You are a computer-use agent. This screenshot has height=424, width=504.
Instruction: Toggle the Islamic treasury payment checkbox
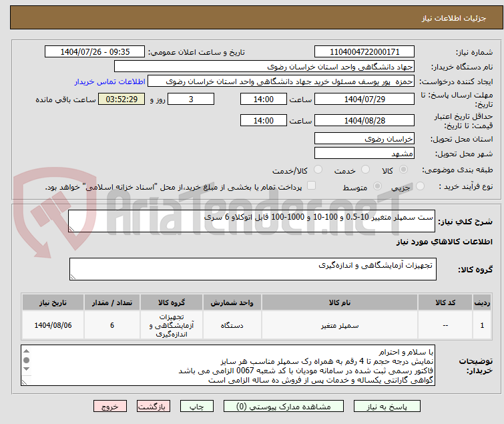tap(311, 186)
